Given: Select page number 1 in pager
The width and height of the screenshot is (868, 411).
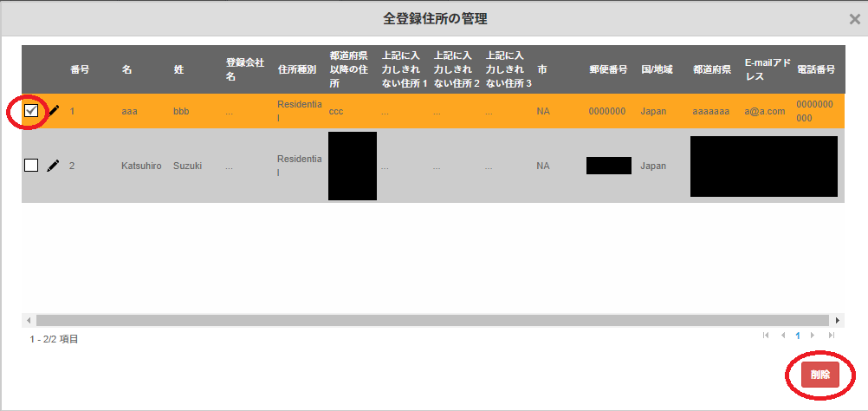Looking at the screenshot, I should coord(798,335).
